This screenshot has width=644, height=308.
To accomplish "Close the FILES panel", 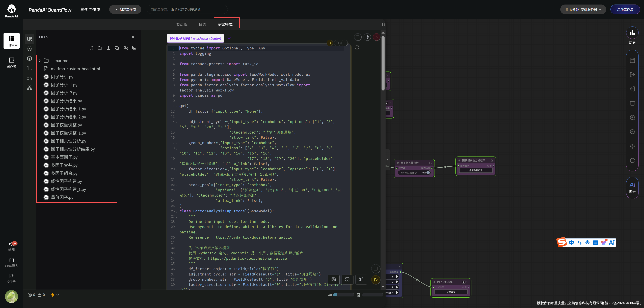I will (133, 37).
